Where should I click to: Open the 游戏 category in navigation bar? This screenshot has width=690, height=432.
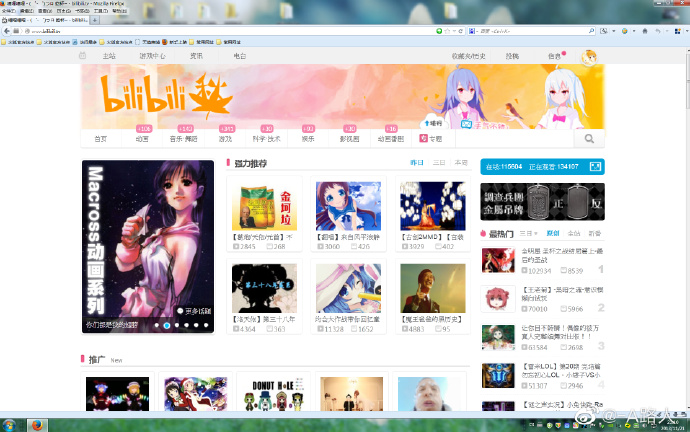tap(225, 139)
